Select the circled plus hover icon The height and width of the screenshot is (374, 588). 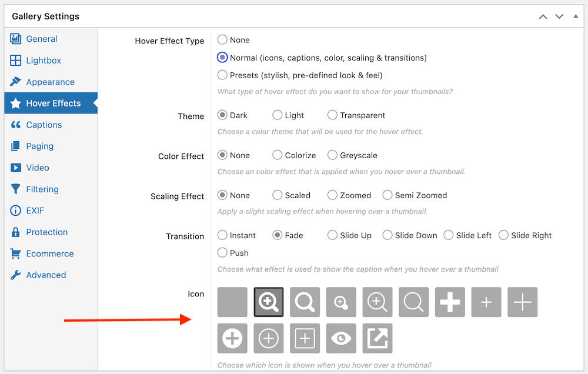(x=269, y=338)
